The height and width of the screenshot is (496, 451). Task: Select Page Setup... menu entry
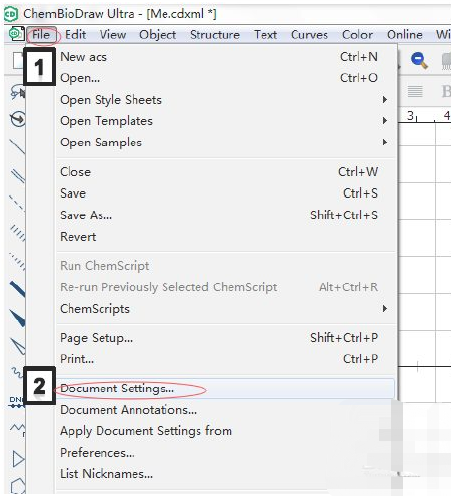[x=225, y=338]
